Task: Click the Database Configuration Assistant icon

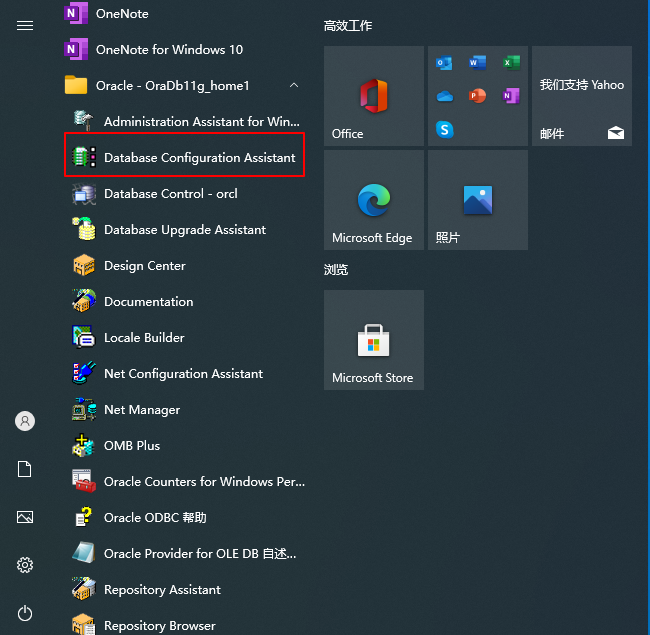Action: click(84, 157)
